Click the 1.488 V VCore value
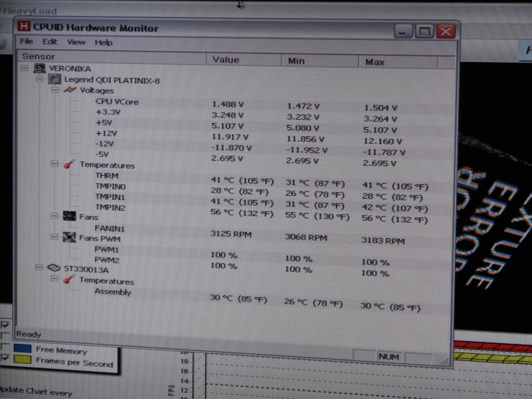Viewport: 532px width, 399px height. tap(227, 104)
